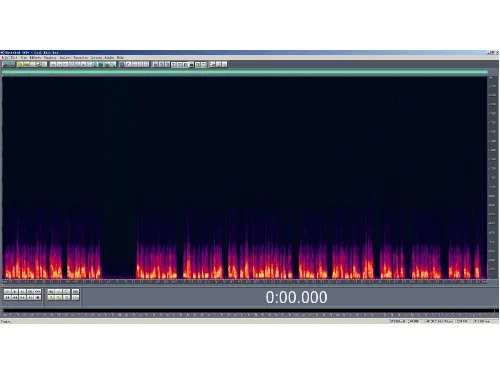Start recording with the red Record button
The width and height of the screenshot is (500, 375).
[38, 297]
